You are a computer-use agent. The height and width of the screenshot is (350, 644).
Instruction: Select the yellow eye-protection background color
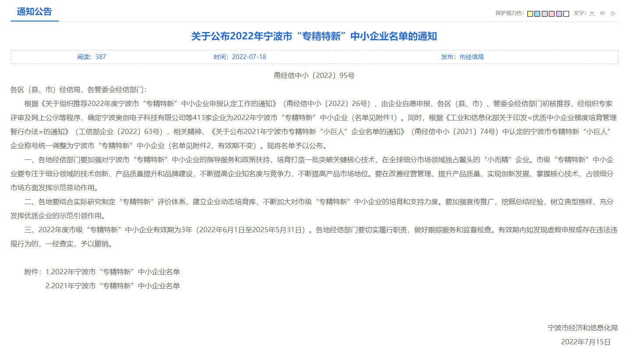(x=530, y=14)
